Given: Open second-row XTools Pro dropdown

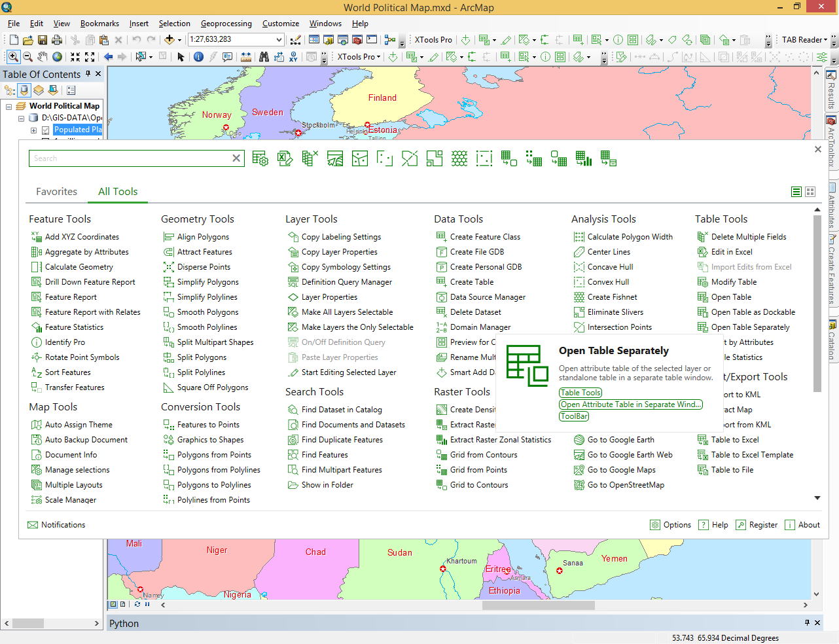Looking at the screenshot, I should tap(359, 57).
